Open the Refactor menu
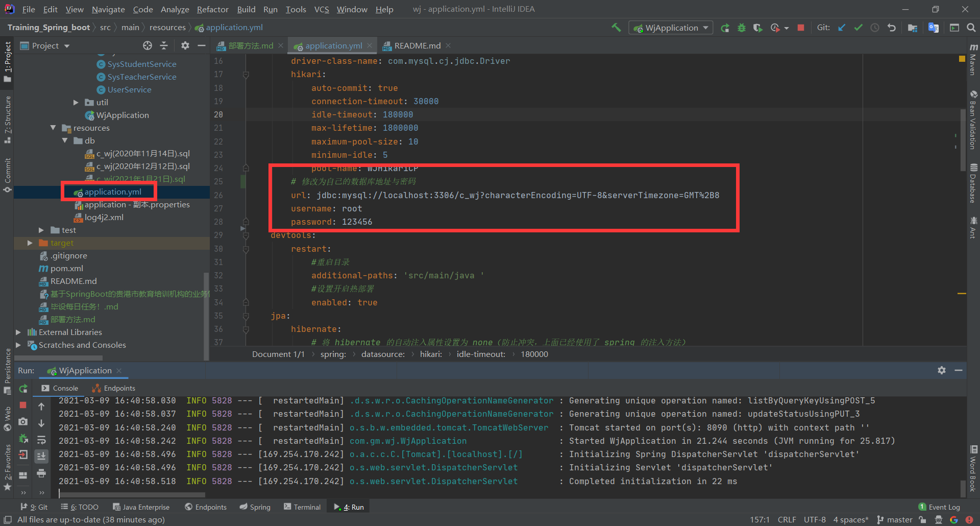Image resolution: width=980 pixels, height=526 pixels. [x=212, y=9]
